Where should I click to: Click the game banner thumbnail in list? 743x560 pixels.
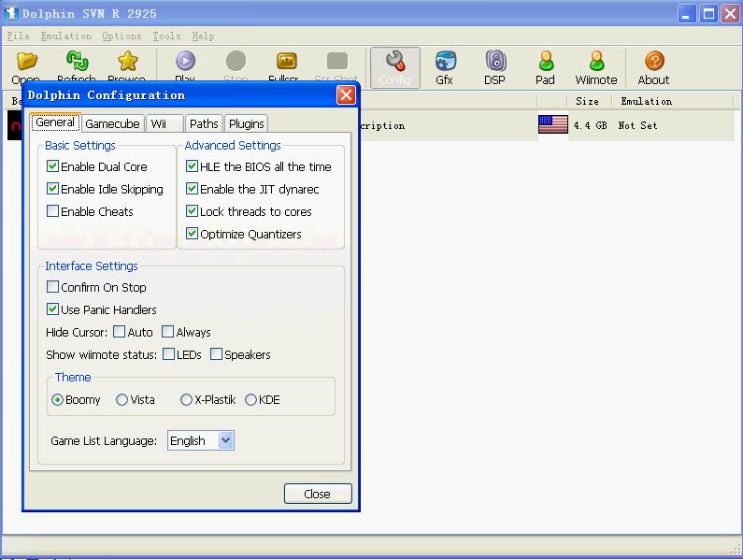click(15, 125)
